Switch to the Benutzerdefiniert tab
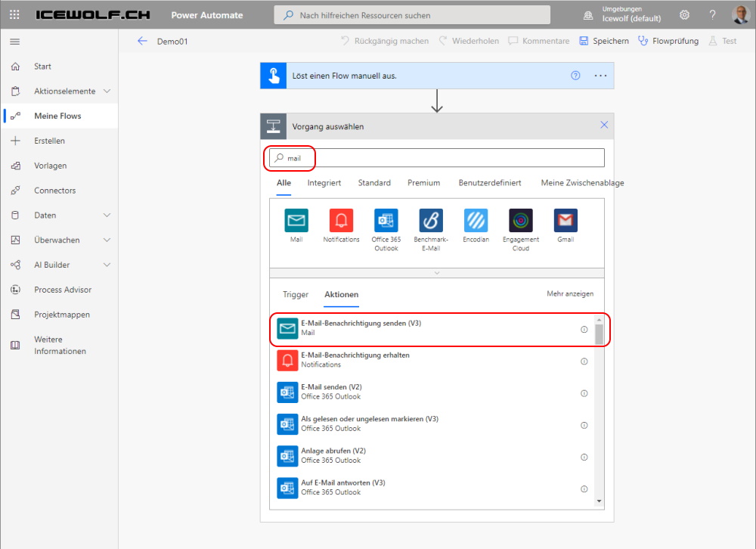Image resolution: width=756 pixels, height=549 pixels. point(490,183)
